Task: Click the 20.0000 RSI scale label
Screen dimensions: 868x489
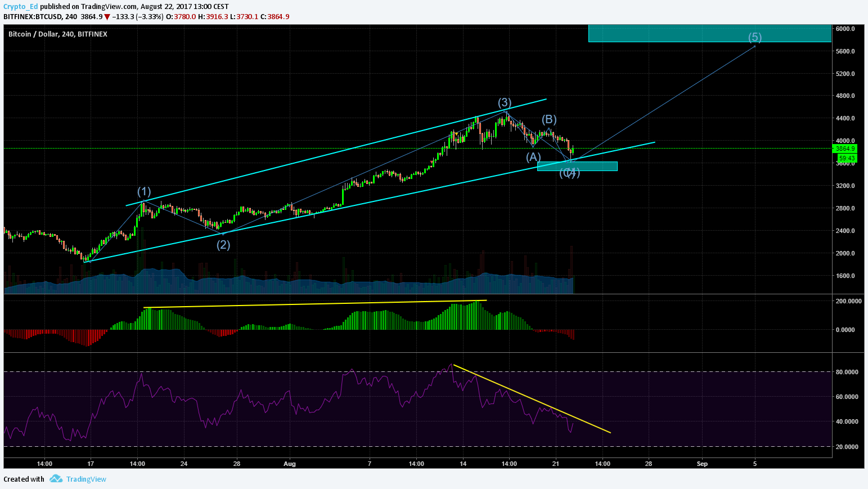Action: 848,447
